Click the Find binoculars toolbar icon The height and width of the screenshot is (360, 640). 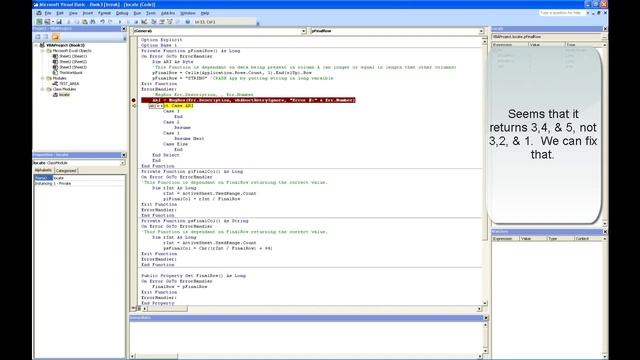93,22
